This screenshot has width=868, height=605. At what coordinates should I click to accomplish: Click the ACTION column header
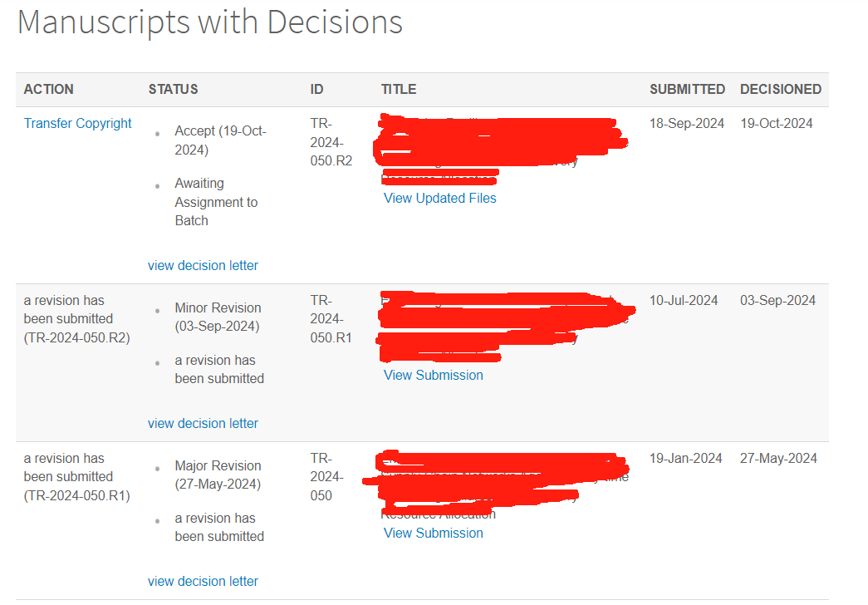coord(49,90)
